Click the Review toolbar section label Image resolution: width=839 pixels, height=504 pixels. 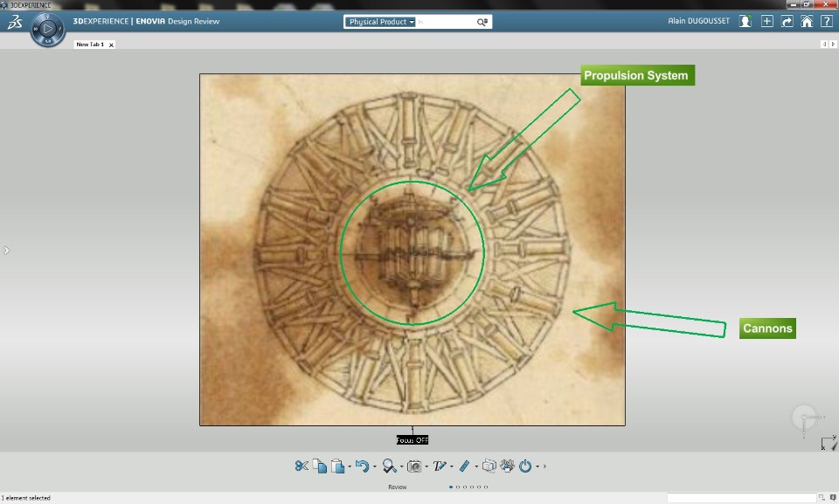[397, 487]
